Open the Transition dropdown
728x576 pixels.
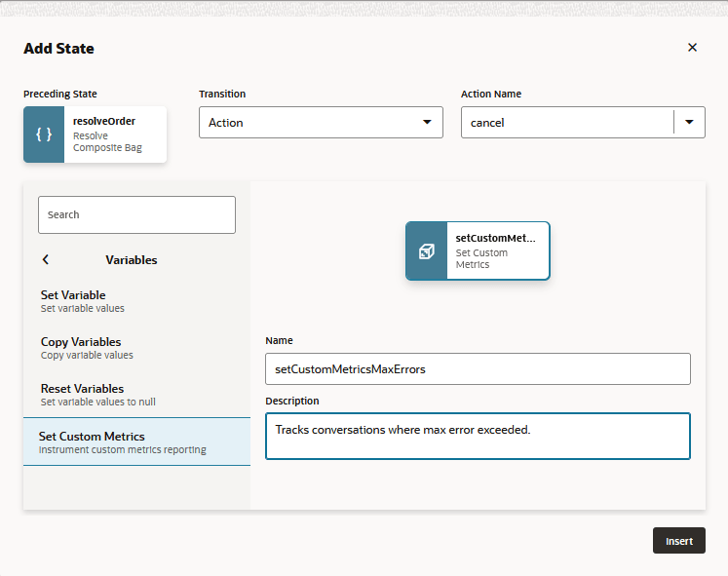pyautogui.click(x=321, y=123)
